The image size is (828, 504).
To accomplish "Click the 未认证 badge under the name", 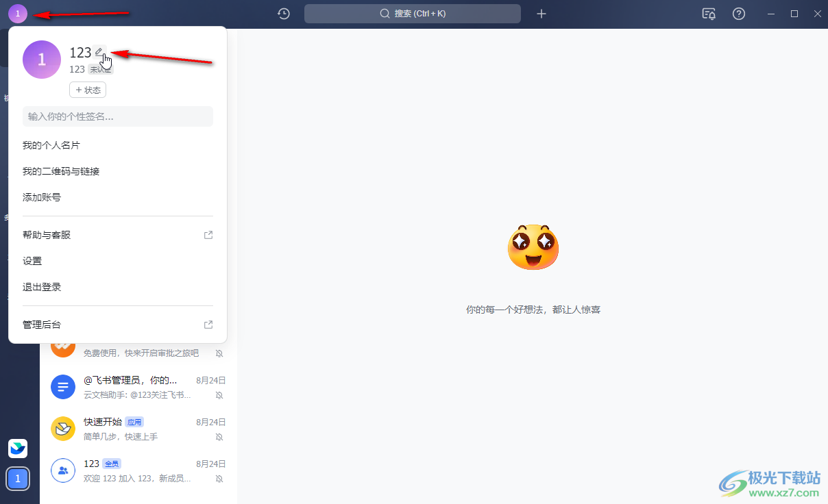I will [100, 69].
